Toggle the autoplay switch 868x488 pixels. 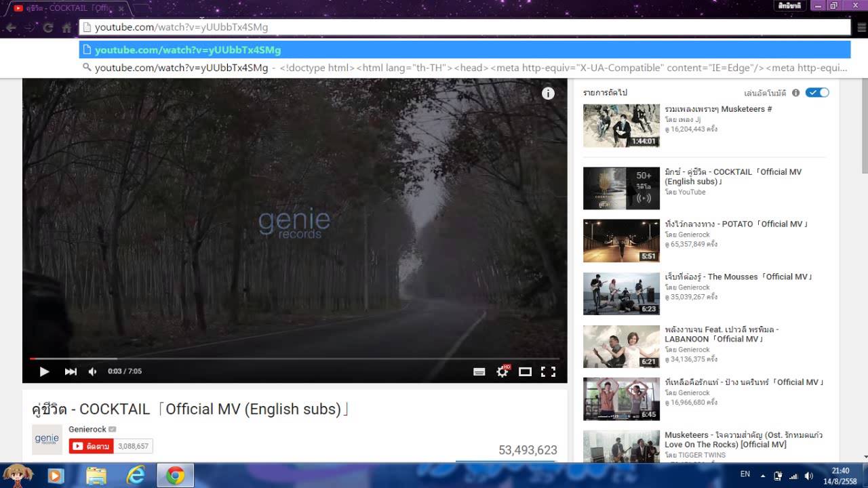(817, 93)
